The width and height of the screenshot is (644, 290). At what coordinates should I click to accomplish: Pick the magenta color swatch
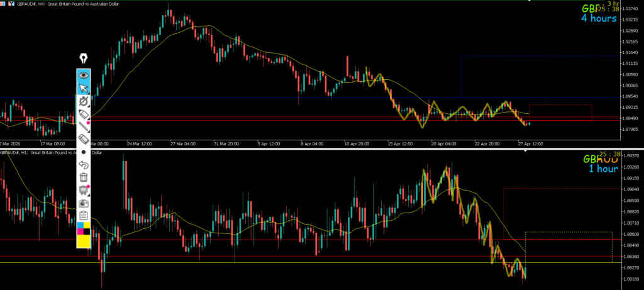(x=80, y=231)
